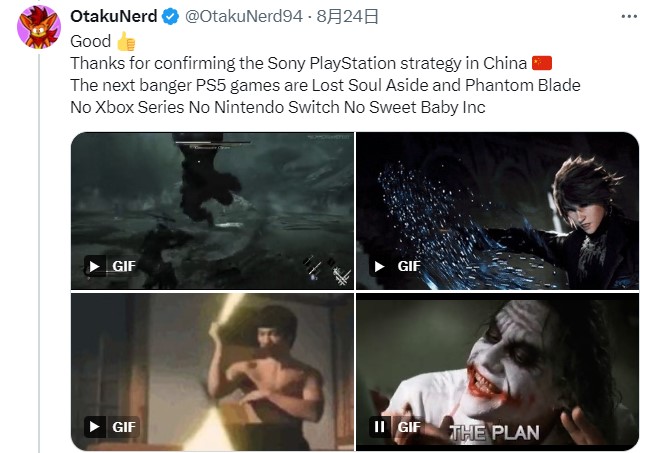The image size is (653, 453).
Task: Open the @OtakuNerd94 handle link
Action: coord(244,17)
